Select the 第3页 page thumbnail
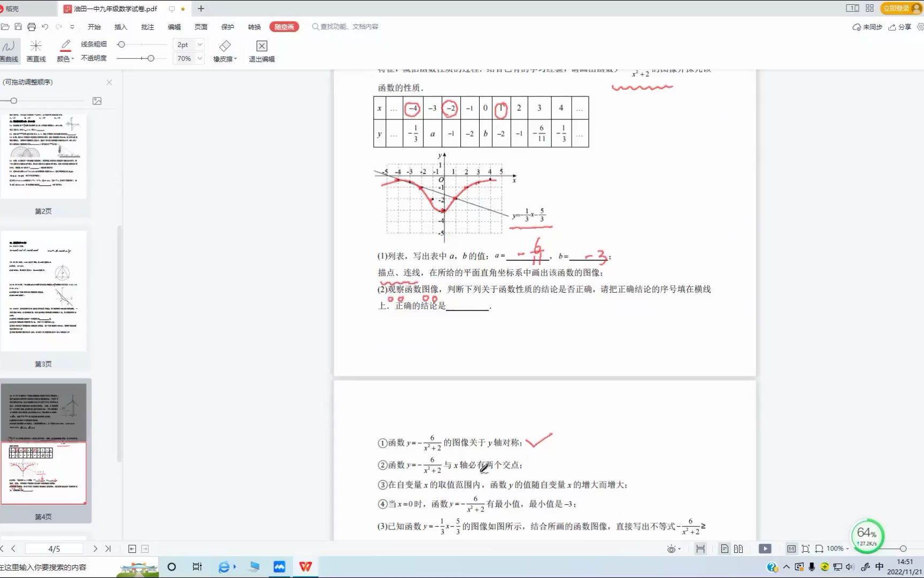 tap(44, 292)
